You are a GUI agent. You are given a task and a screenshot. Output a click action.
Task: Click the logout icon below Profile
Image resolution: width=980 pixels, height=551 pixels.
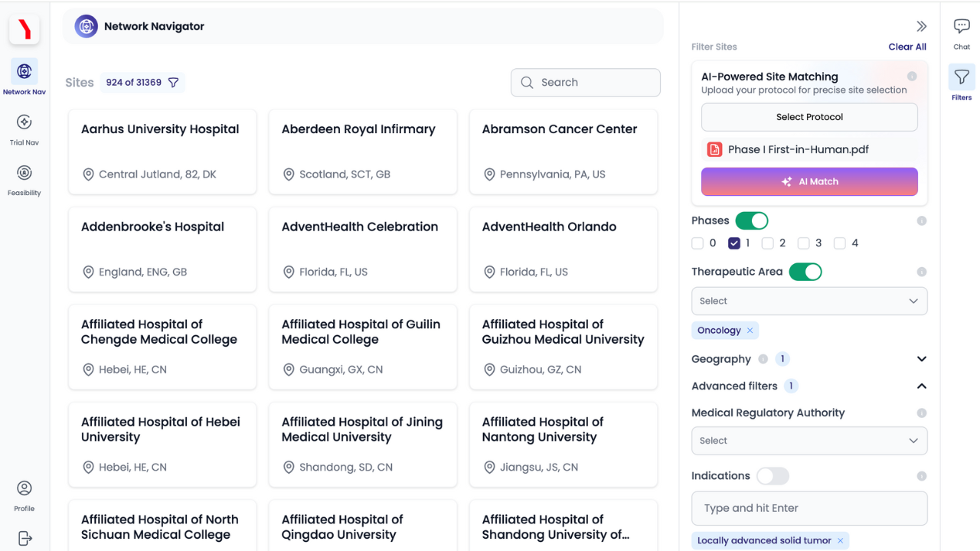tap(24, 538)
